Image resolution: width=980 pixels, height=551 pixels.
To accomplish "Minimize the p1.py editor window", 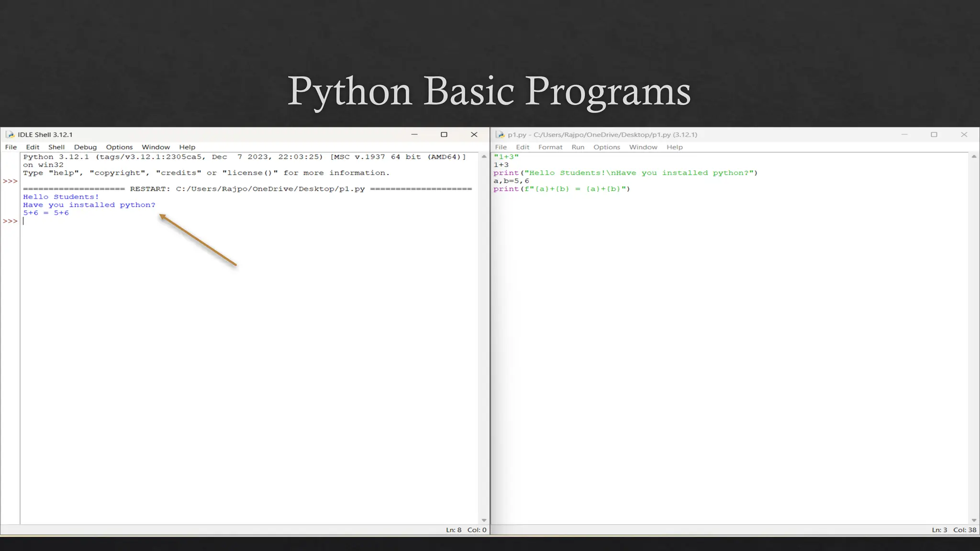I will (904, 135).
